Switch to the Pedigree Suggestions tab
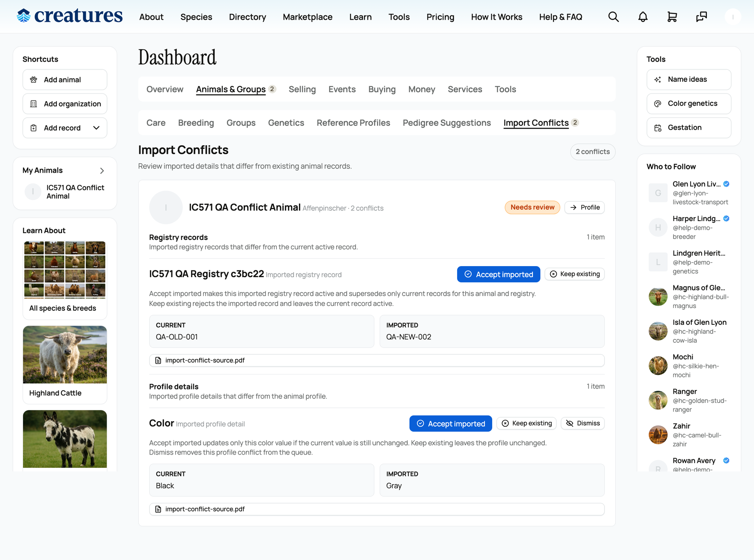 [x=446, y=123]
